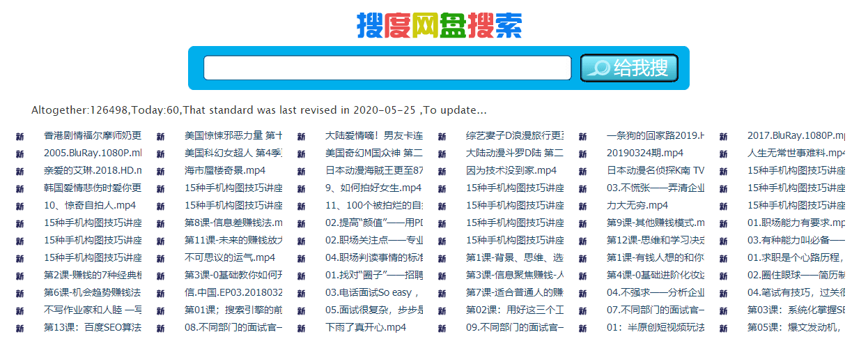Click the 新 icon beside 信.中国.EP03
Image resolution: width=868 pixels, height=346 pixels.
(160, 293)
